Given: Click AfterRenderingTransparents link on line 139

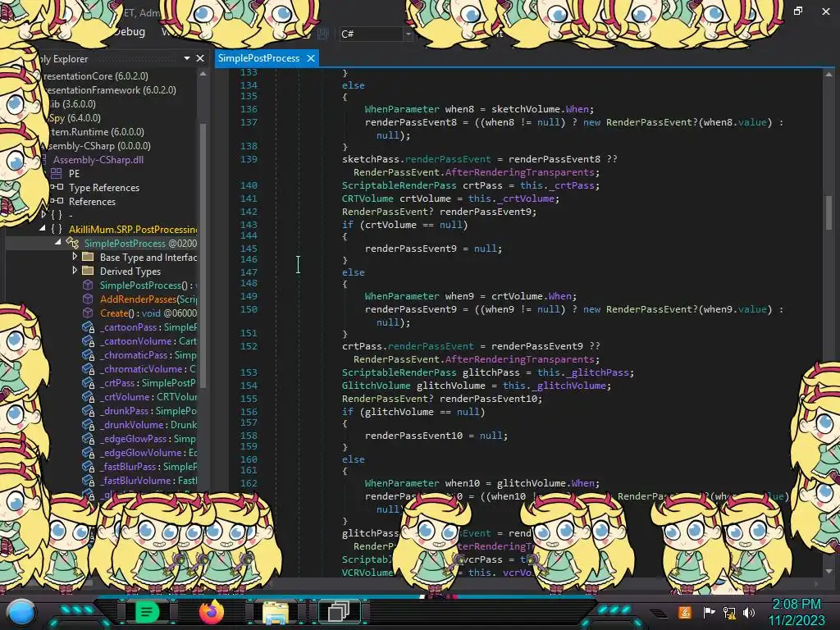Looking at the screenshot, I should 519,172.
